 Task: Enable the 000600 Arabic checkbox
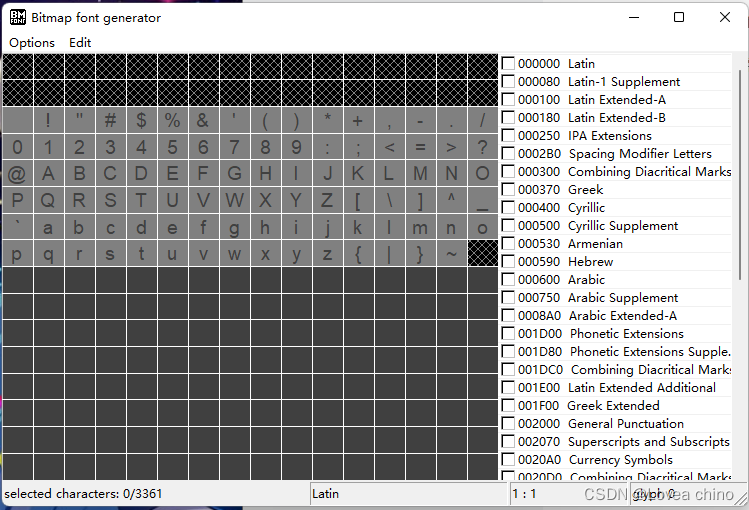508,279
